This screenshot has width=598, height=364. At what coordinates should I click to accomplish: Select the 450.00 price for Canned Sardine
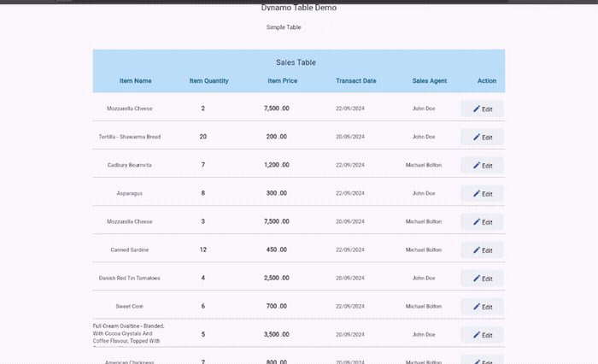277,250
